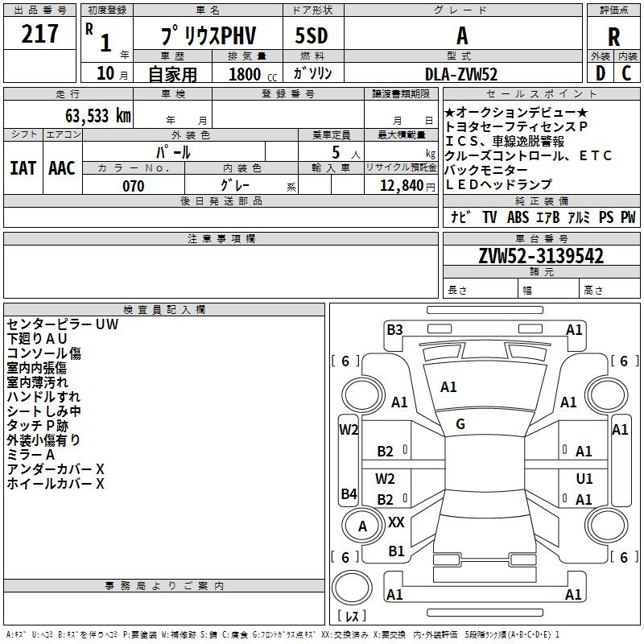The height and width of the screenshot is (644, 644).
Task: Select the note コンソール傷
Action: (44, 353)
